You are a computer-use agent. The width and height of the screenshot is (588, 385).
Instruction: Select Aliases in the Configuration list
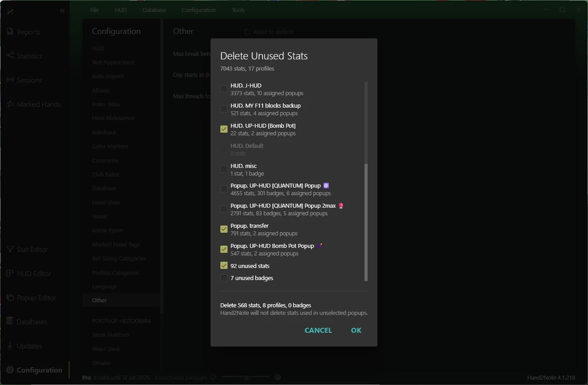[101, 91]
